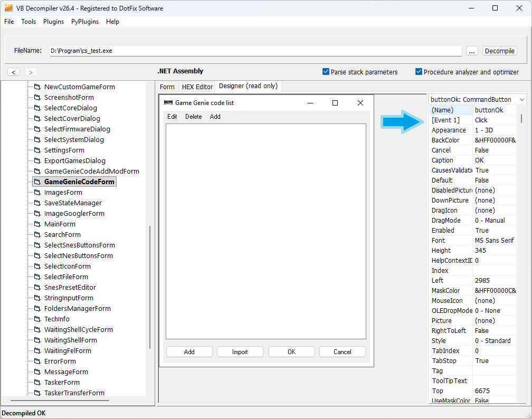Click the Caption property value OK
The image size is (532, 419).
495,160
